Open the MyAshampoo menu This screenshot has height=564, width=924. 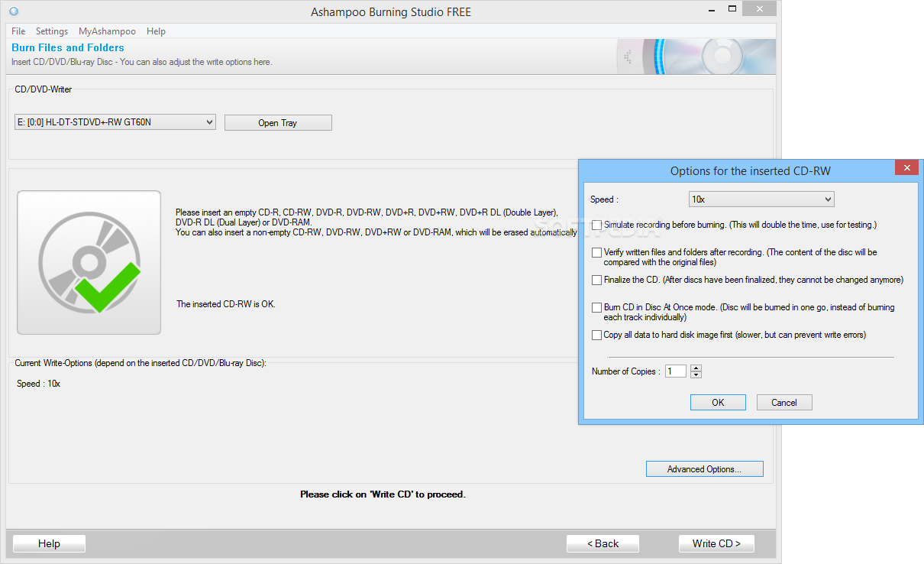pos(107,31)
